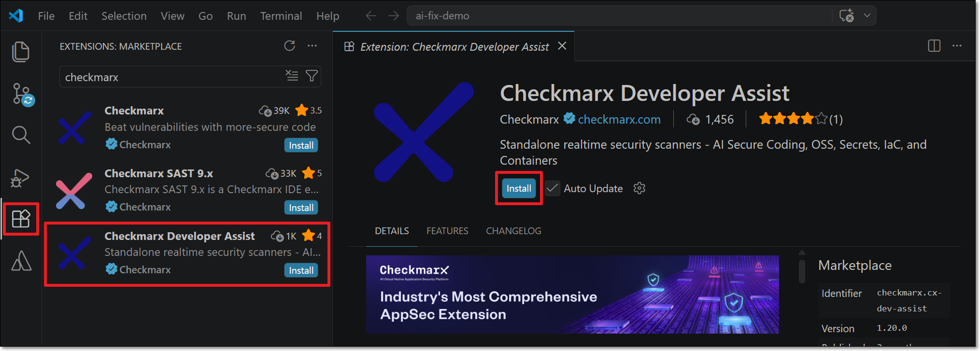Close the Checkmarx Developer Assist extension tab
This screenshot has height=351, width=980.
562,46
